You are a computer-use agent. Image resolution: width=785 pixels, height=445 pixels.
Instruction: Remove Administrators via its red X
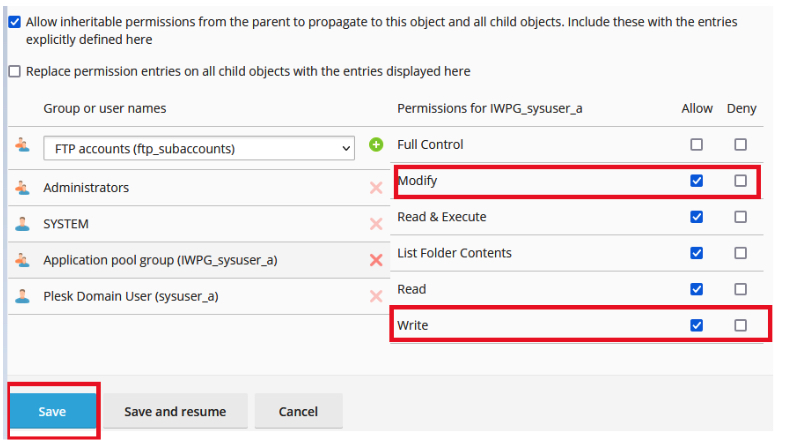tap(376, 188)
